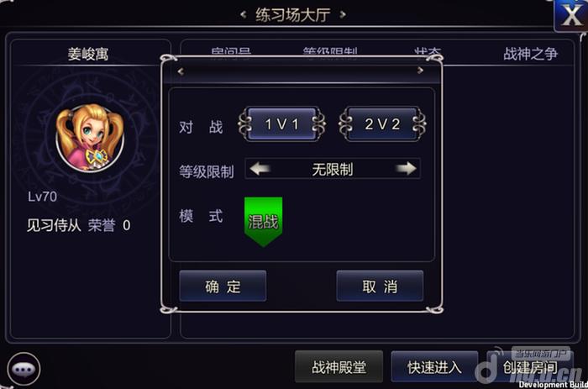Viewport: 588px width, 389px height.
Task: Confirm with the 确定 button
Action: click(223, 286)
